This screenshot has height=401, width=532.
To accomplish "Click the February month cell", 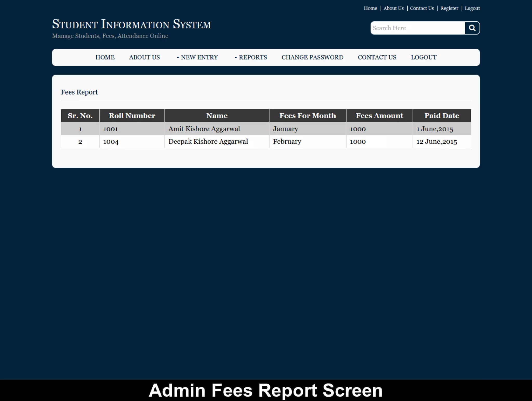I will click(x=308, y=142).
